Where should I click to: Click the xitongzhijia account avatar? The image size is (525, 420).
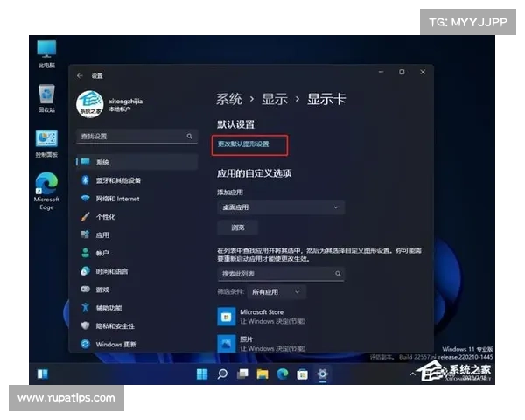(89, 104)
